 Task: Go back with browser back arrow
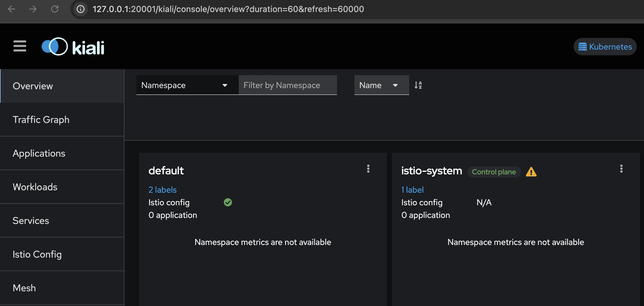(x=12, y=9)
